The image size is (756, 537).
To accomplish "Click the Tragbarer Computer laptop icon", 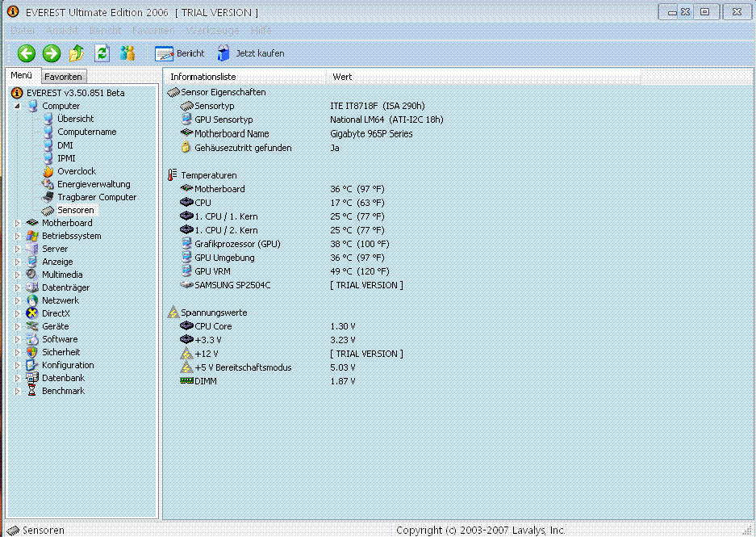I will (x=48, y=197).
